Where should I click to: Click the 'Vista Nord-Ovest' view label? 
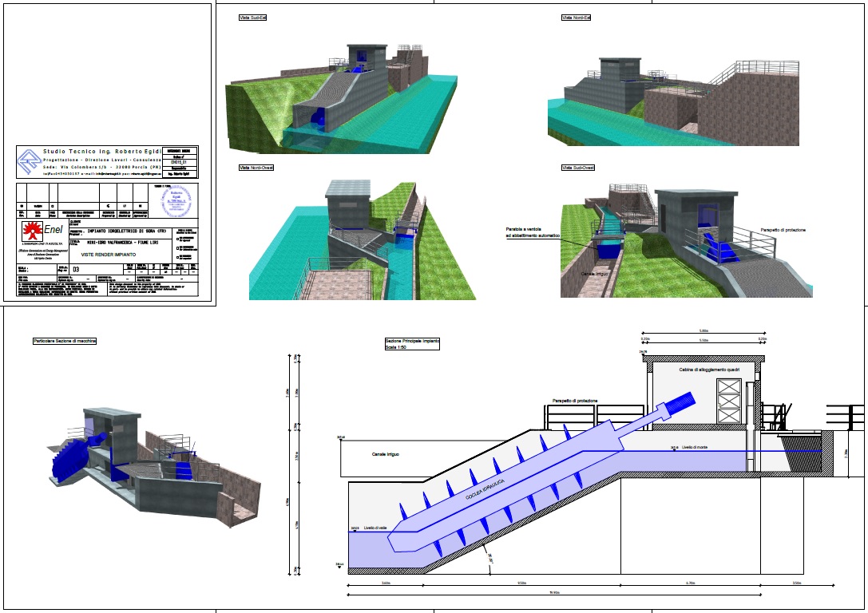[x=256, y=168]
